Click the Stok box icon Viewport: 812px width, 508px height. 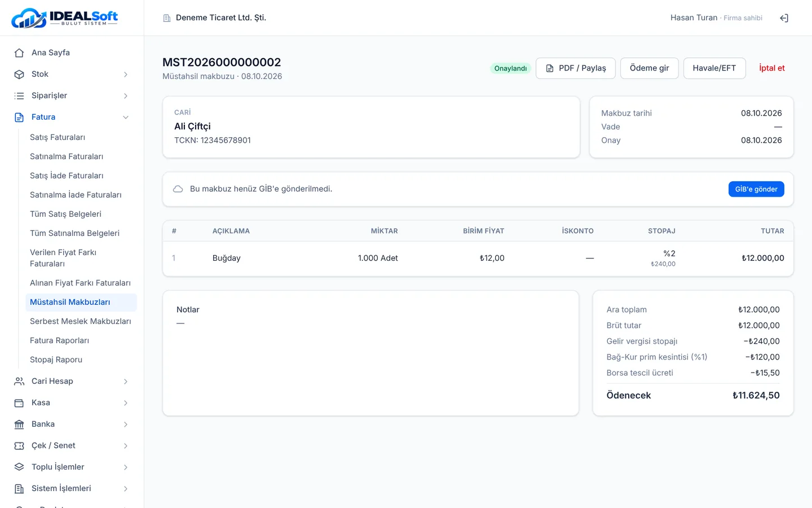pos(19,74)
